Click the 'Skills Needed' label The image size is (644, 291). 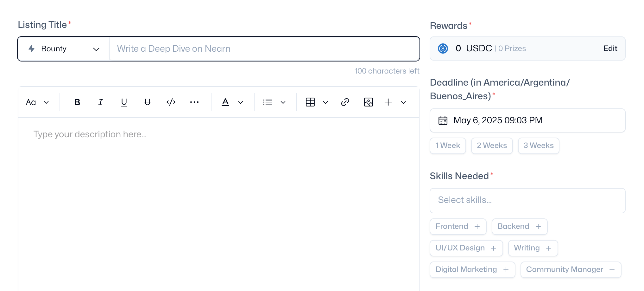(459, 176)
